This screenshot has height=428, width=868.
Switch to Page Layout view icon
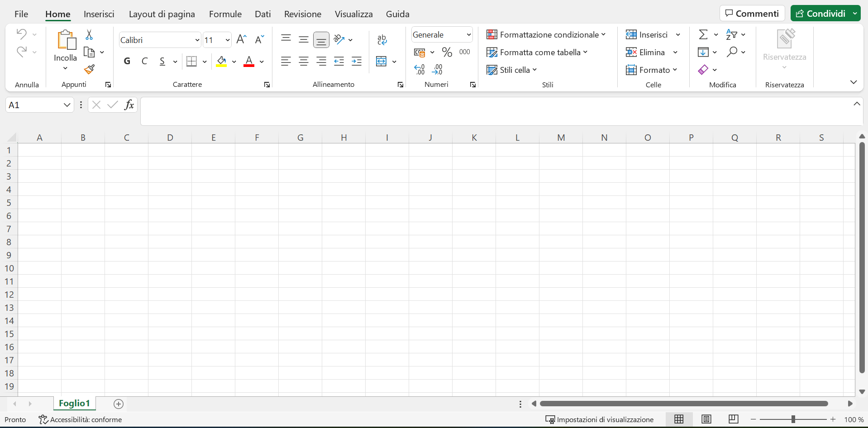coord(706,419)
